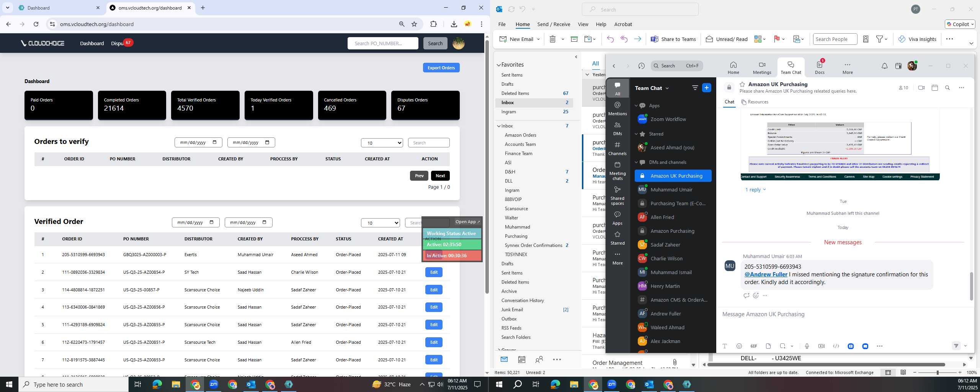The height and width of the screenshot is (392, 980).
Task: Open the text formatting icon in Zoom composer
Action: [x=724, y=346]
